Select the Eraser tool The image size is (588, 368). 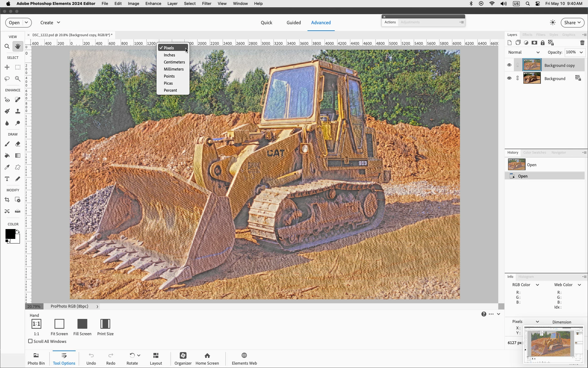[17, 144]
